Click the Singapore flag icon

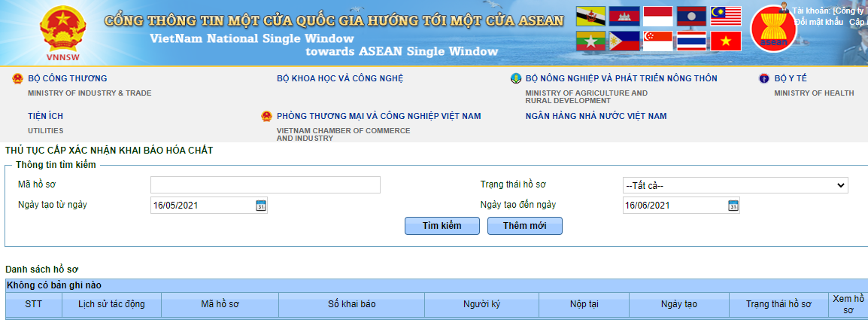[x=657, y=41]
